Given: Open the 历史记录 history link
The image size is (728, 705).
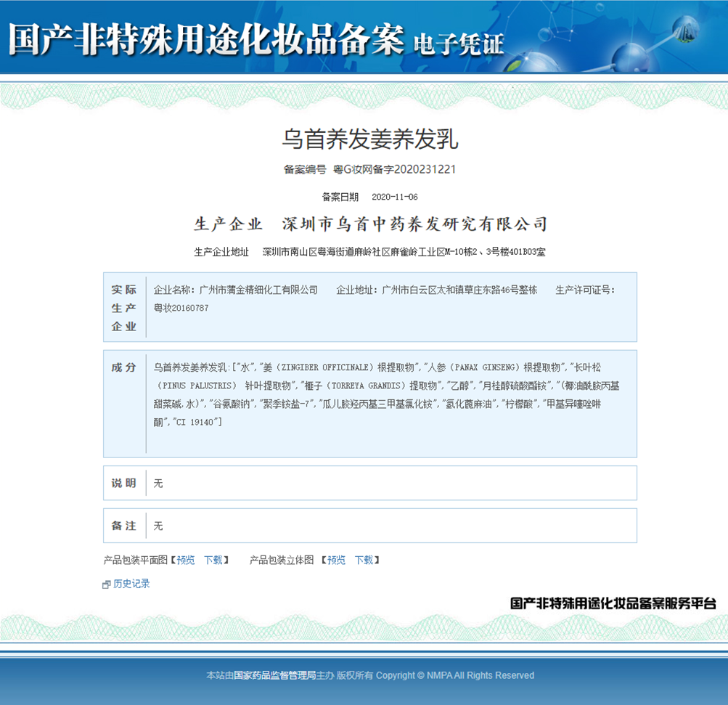Looking at the screenshot, I should tap(131, 584).
